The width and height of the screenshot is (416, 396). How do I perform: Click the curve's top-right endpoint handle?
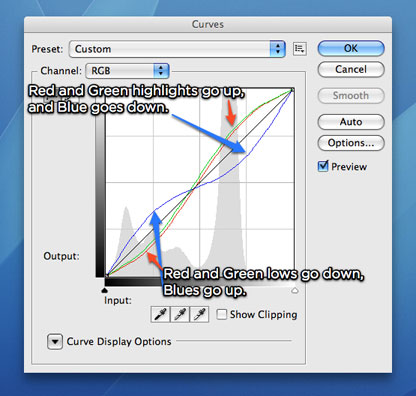point(292,90)
